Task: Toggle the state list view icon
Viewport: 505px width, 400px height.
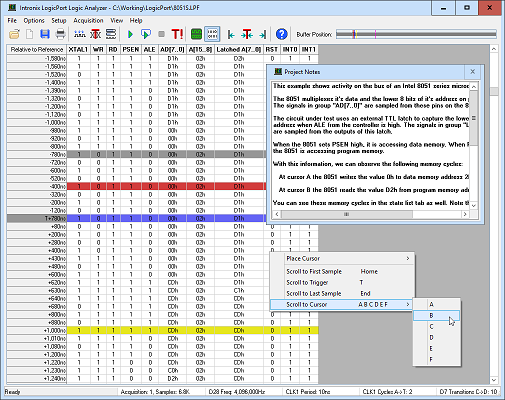Action: [x=212, y=34]
